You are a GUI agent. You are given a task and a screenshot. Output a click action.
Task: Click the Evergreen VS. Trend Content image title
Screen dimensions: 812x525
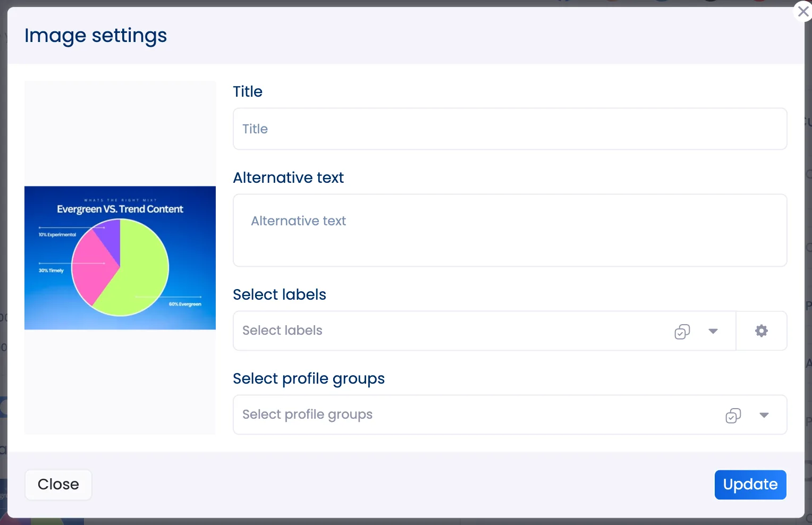(120, 209)
